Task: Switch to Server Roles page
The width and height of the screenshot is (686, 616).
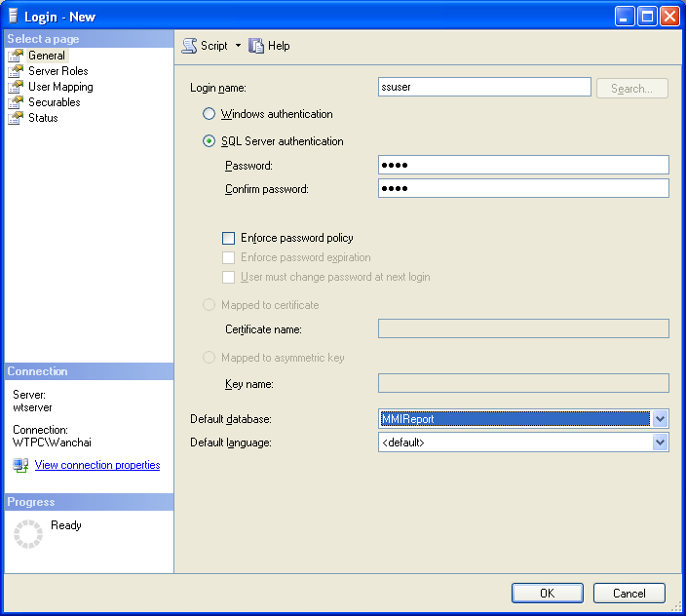Action: (x=58, y=71)
